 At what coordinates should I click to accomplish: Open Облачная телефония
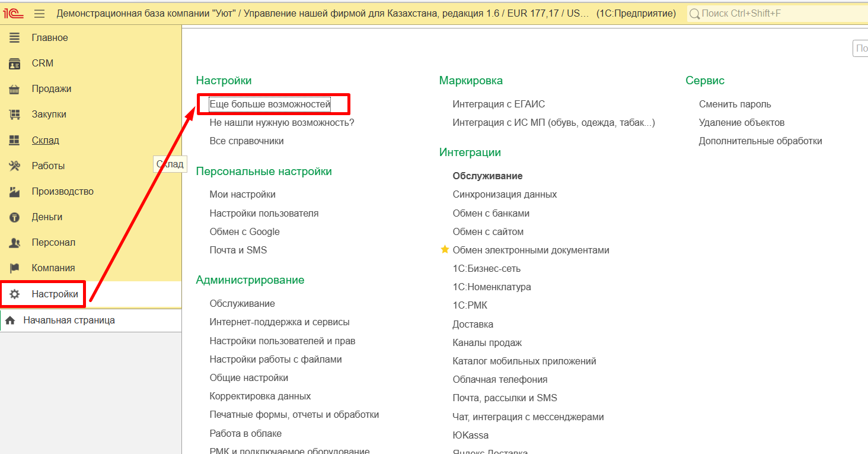point(500,380)
